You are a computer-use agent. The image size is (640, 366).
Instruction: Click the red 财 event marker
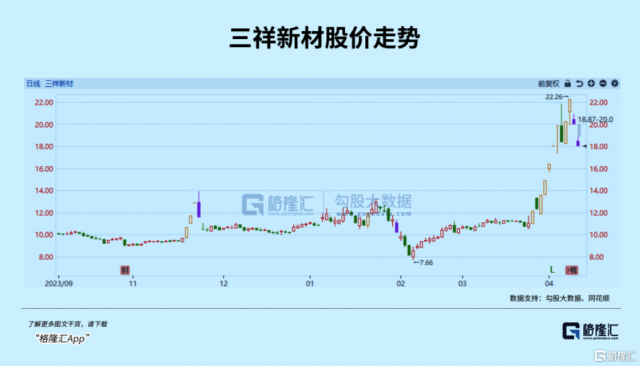coord(125,270)
